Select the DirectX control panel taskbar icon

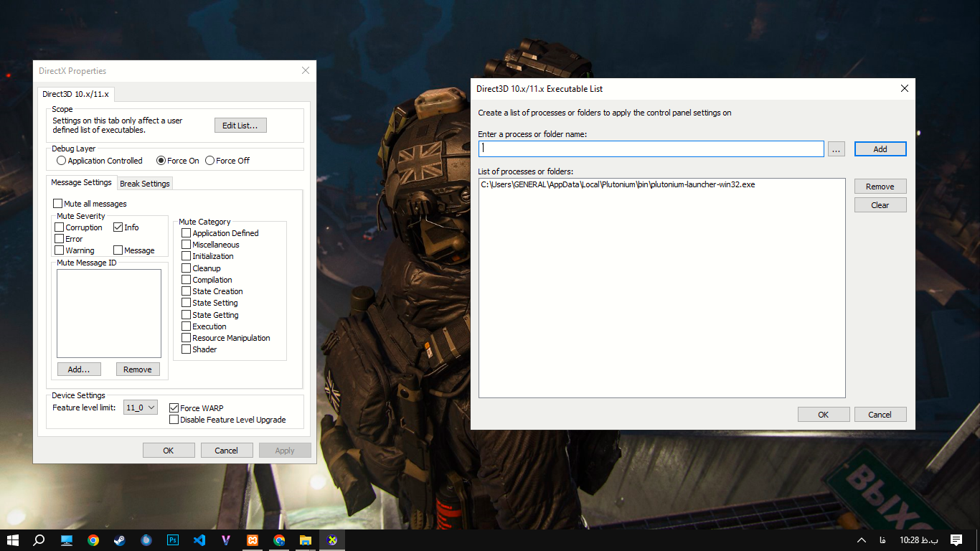pyautogui.click(x=332, y=540)
